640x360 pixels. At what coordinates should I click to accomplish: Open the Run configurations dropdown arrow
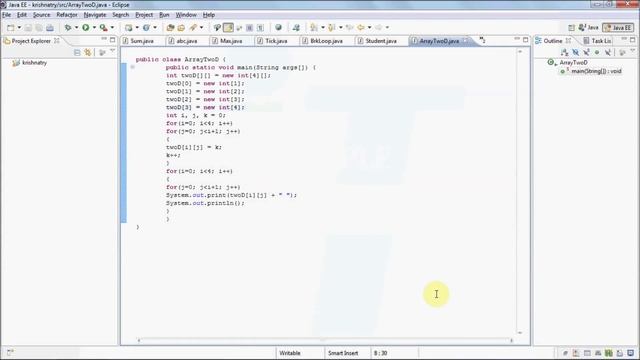tap(94, 28)
